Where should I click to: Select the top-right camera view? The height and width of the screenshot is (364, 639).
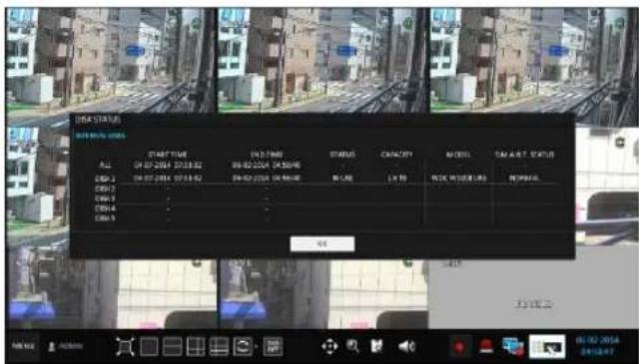(x=534, y=60)
